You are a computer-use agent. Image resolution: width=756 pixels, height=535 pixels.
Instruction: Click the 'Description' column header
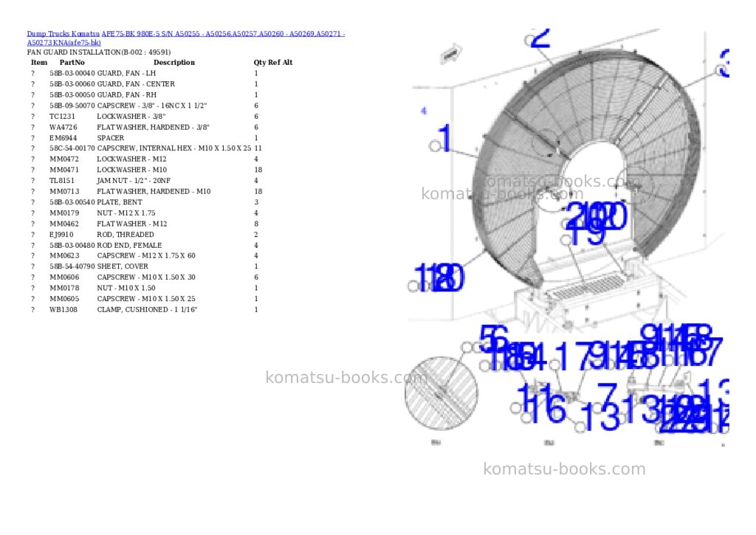click(x=174, y=62)
